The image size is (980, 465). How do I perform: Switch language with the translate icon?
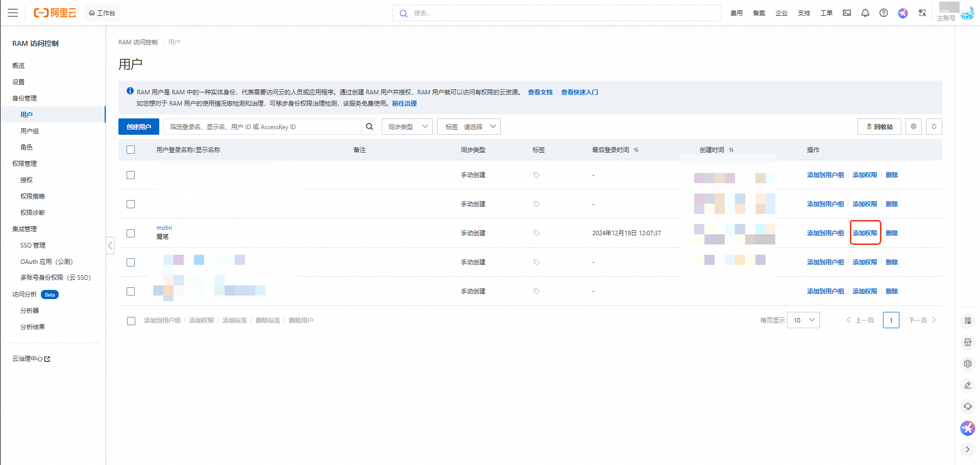[x=922, y=13]
